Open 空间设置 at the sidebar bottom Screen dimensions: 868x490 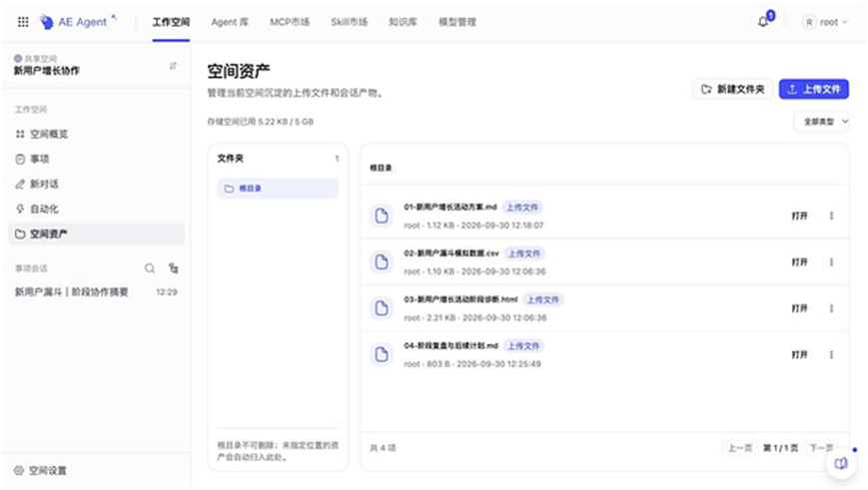[40, 471]
